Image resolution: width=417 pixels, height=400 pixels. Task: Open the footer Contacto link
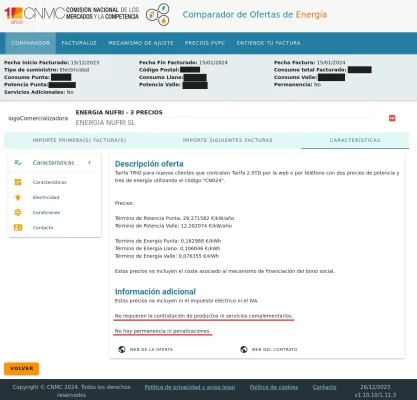324,387
